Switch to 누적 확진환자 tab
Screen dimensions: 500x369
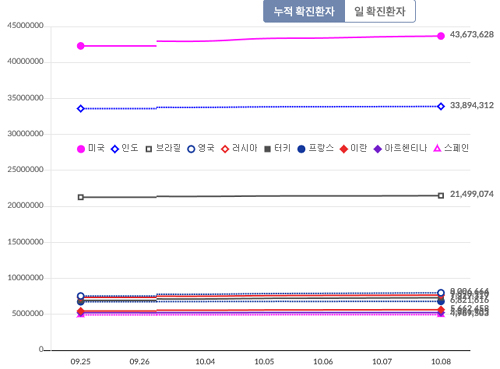[304, 11]
